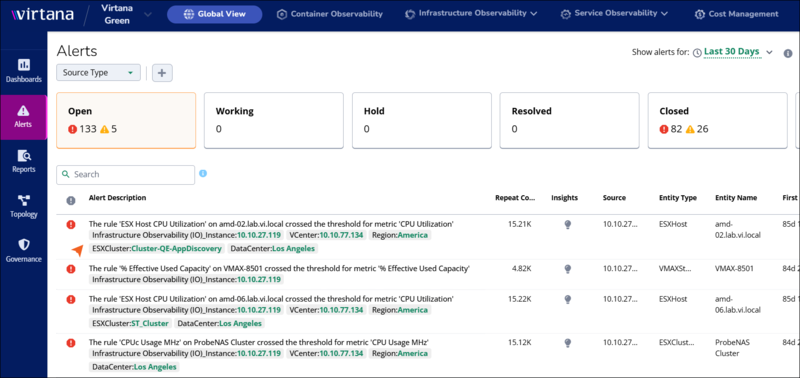Open Cost Management
Screen dimensions: 800x378
pos(737,14)
